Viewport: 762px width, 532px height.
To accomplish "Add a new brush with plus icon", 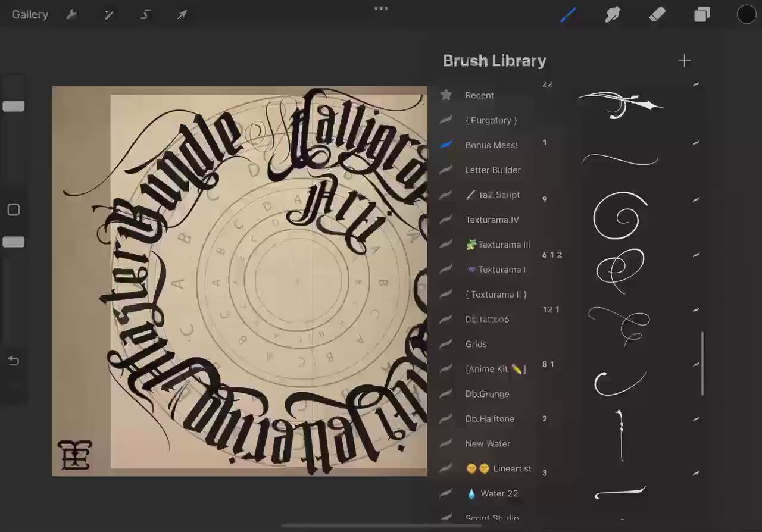I will point(684,60).
